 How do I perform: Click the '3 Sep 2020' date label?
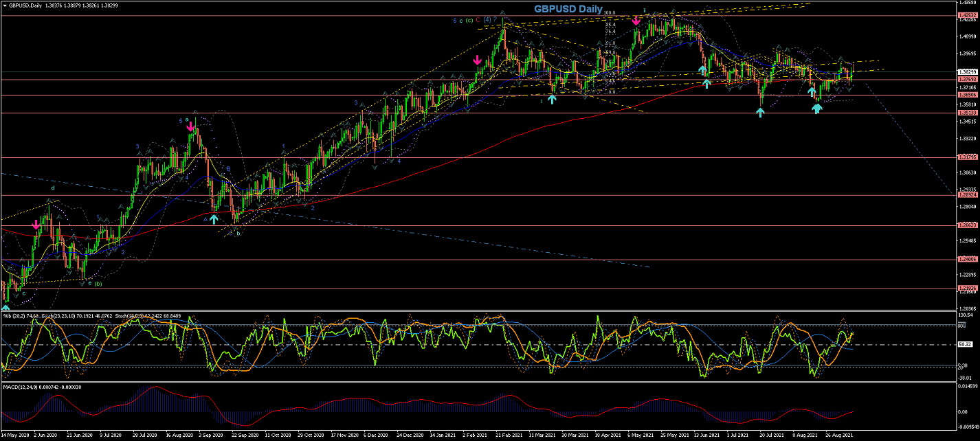pyautogui.click(x=212, y=435)
